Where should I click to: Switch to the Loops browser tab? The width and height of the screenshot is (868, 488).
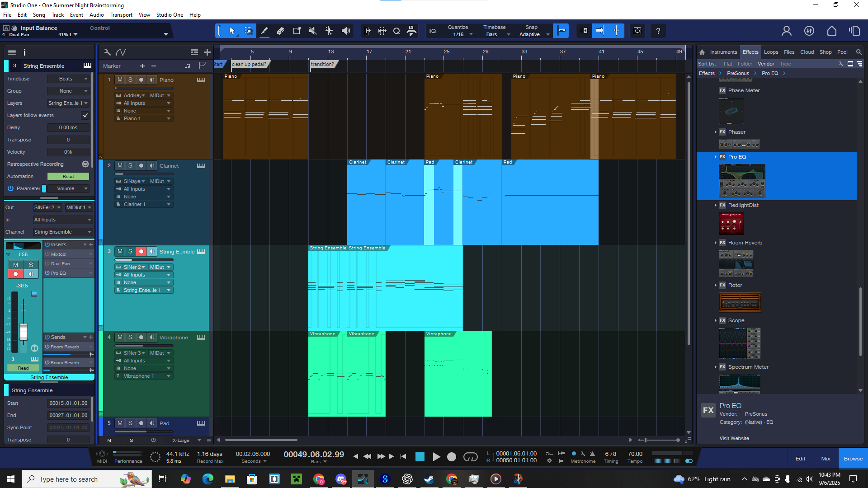[x=771, y=52]
